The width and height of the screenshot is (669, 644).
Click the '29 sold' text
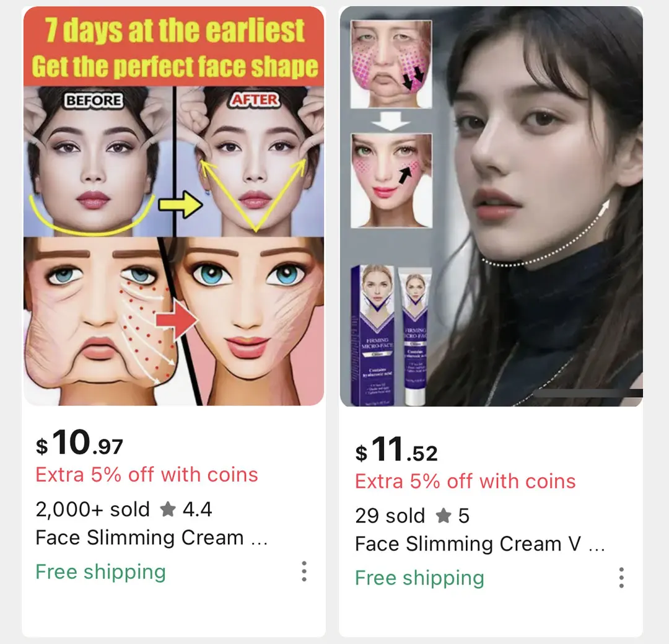tap(390, 516)
